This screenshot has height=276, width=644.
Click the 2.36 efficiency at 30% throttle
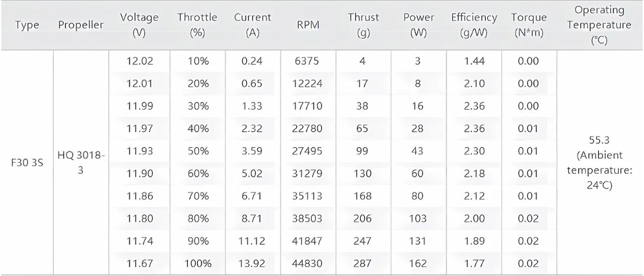[474, 106]
